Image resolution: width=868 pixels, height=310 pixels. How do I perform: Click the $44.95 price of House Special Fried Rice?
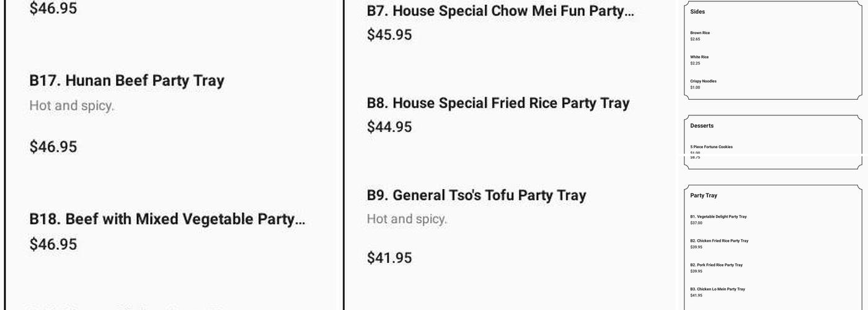pyautogui.click(x=389, y=127)
